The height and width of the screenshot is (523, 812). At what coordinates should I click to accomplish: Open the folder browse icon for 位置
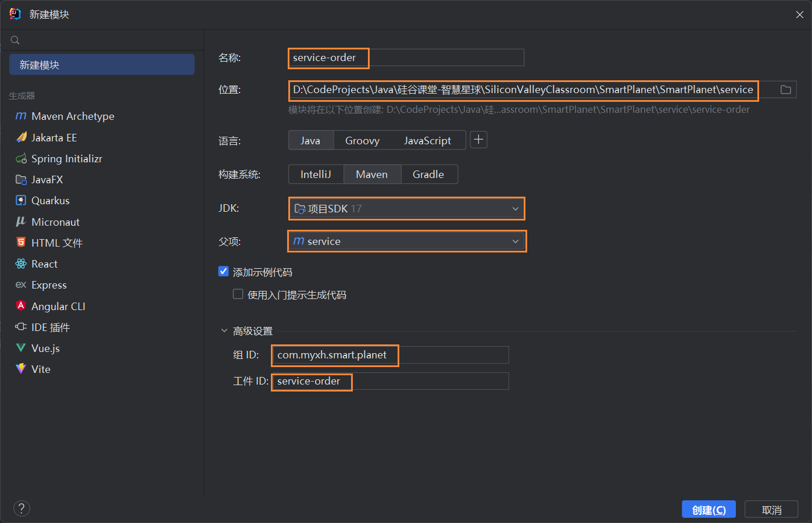tap(786, 90)
